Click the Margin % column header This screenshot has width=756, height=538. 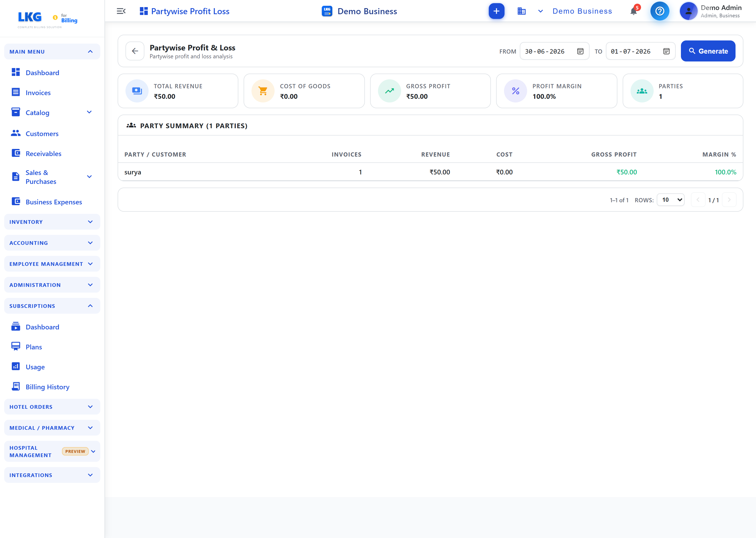pos(719,154)
